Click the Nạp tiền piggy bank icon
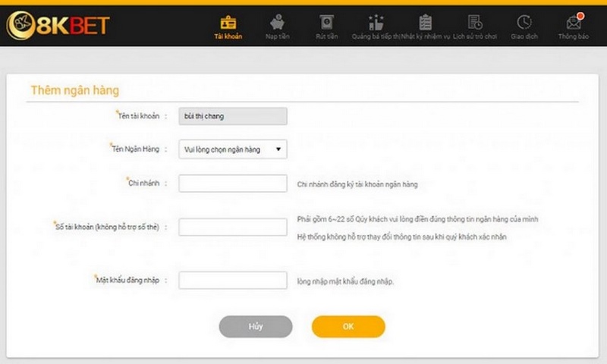607x364 pixels. coord(277,22)
